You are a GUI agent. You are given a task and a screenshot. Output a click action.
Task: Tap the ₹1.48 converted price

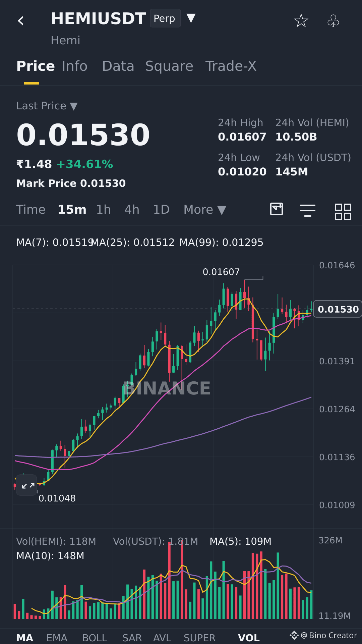(34, 164)
